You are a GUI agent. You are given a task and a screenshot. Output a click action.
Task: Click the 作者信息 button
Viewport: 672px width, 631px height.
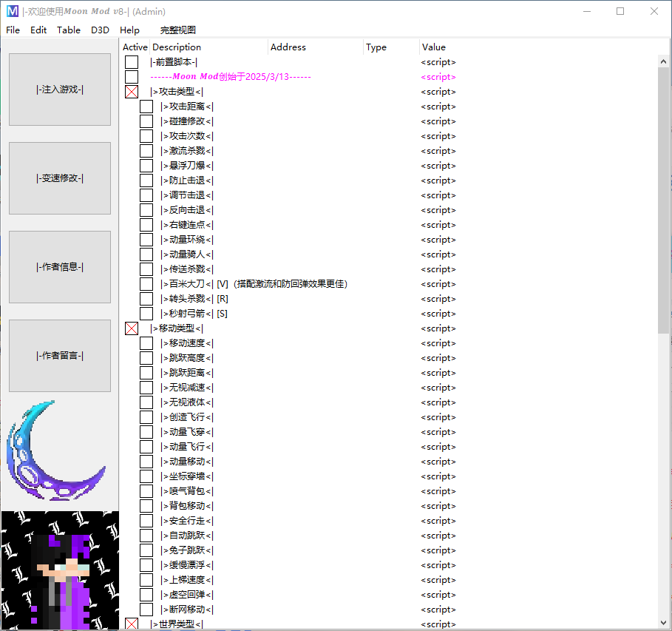tap(59, 266)
